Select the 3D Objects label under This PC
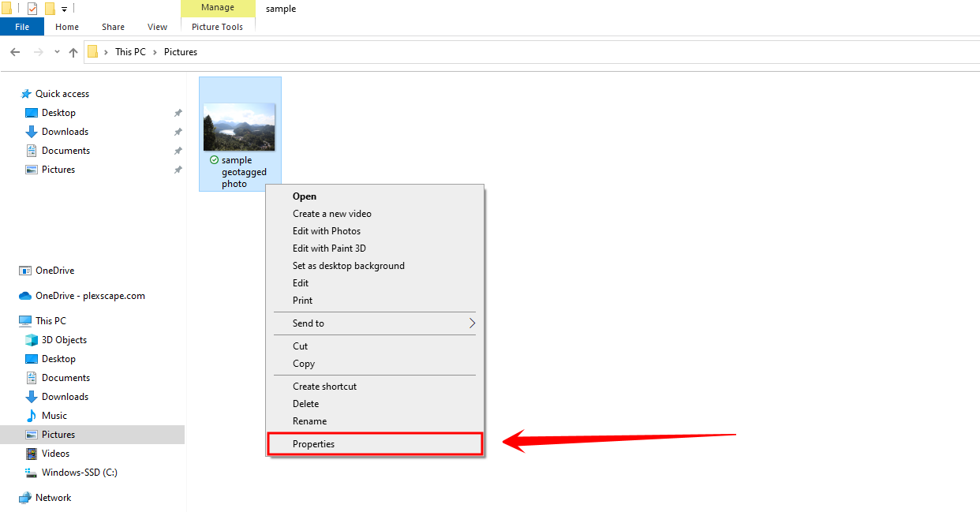980x512 pixels. [x=64, y=340]
